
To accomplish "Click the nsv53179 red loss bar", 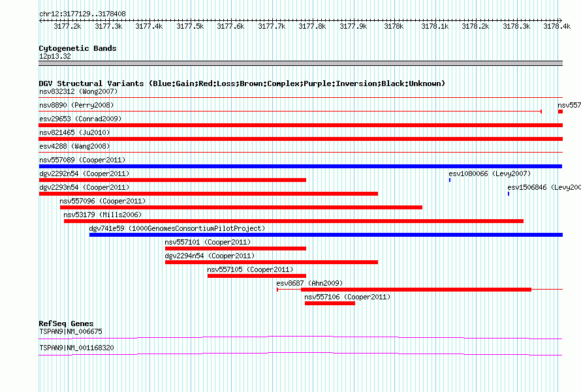I will click(x=294, y=221).
